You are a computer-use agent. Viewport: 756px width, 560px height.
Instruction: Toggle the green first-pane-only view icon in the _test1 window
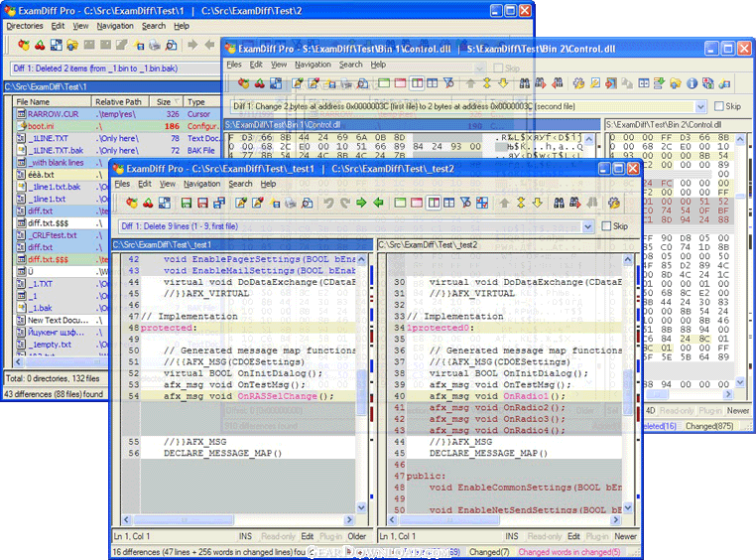tap(400, 204)
